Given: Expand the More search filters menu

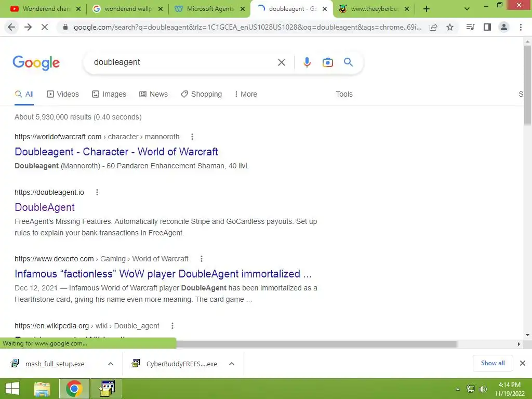Looking at the screenshot, I should pyautogui.click(x=246, y=94).
